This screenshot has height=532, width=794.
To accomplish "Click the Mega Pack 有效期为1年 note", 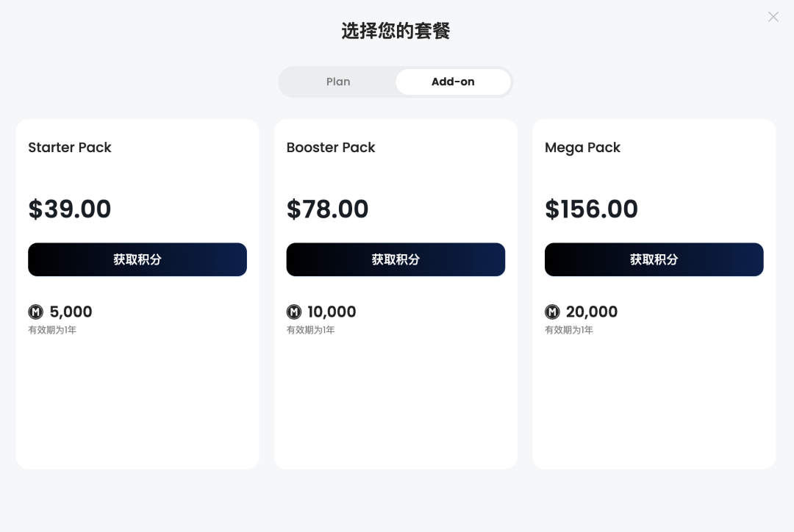I will (x=569, y=331).
